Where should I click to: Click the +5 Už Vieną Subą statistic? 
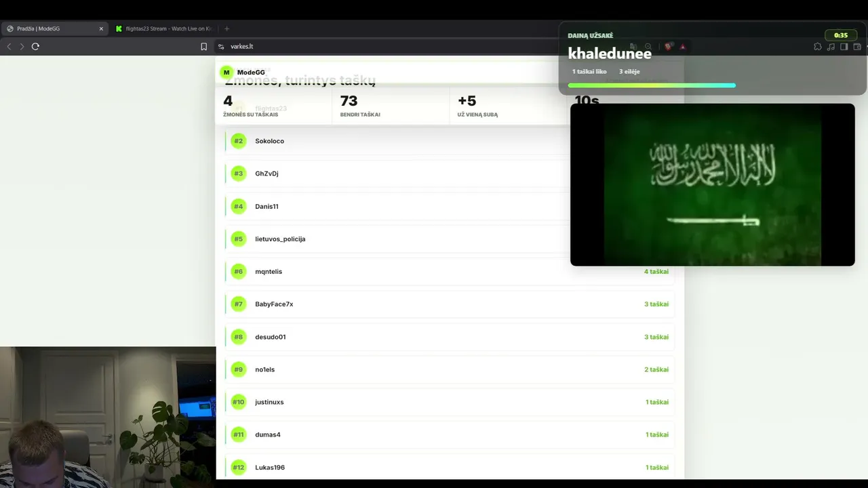tap(478, 106)
